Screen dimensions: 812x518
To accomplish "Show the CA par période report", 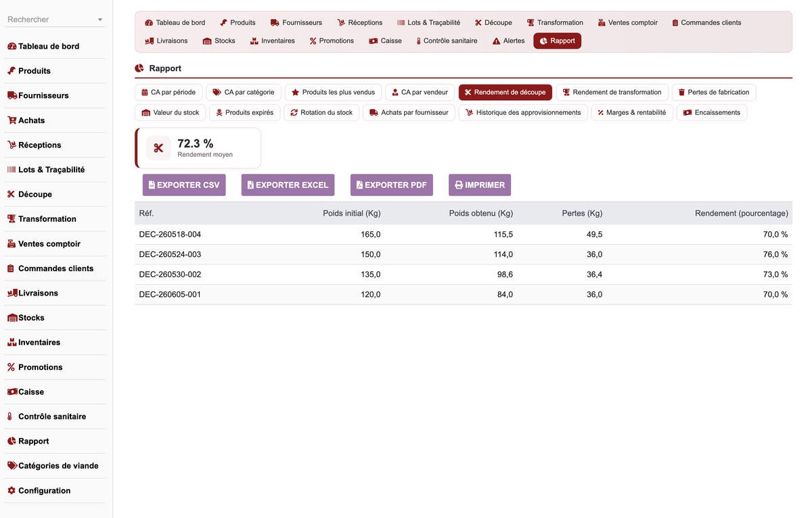I will pyautogui.click(x=168, y=92).
